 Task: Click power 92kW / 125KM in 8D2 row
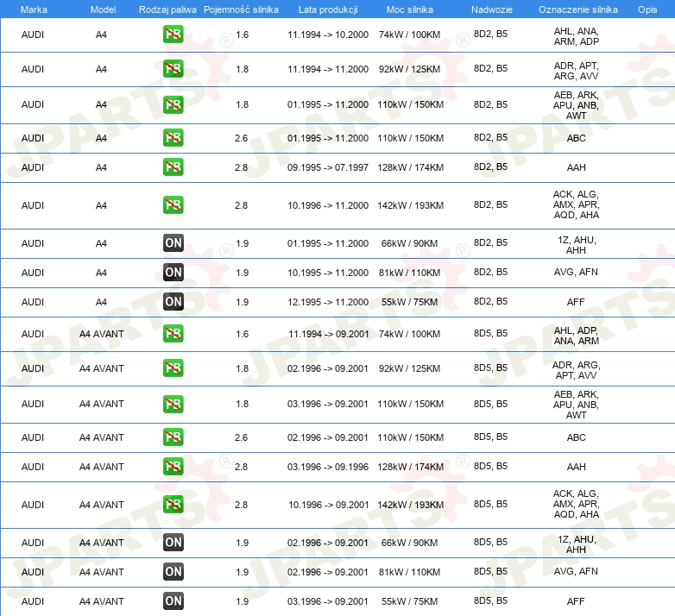tap(409, 69)
